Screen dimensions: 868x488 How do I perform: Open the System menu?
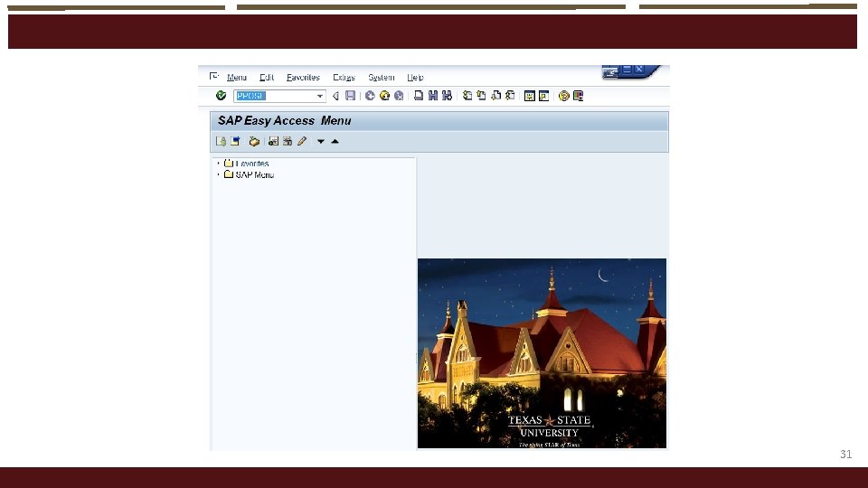click(382, 78)
